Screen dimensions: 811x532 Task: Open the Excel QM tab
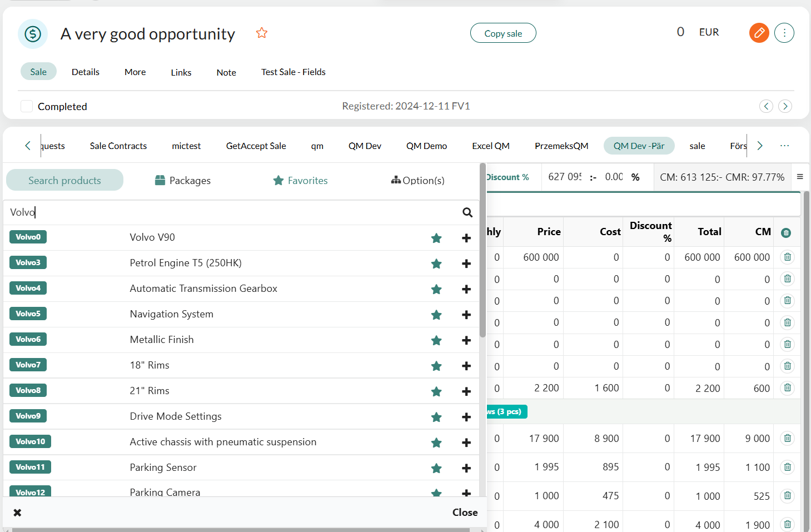(491, 146)
